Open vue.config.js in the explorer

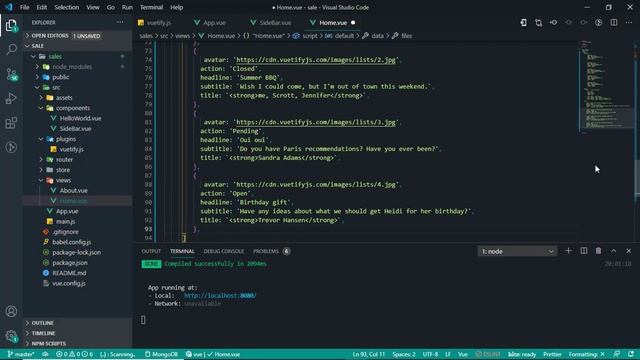[x=69, y=283]
